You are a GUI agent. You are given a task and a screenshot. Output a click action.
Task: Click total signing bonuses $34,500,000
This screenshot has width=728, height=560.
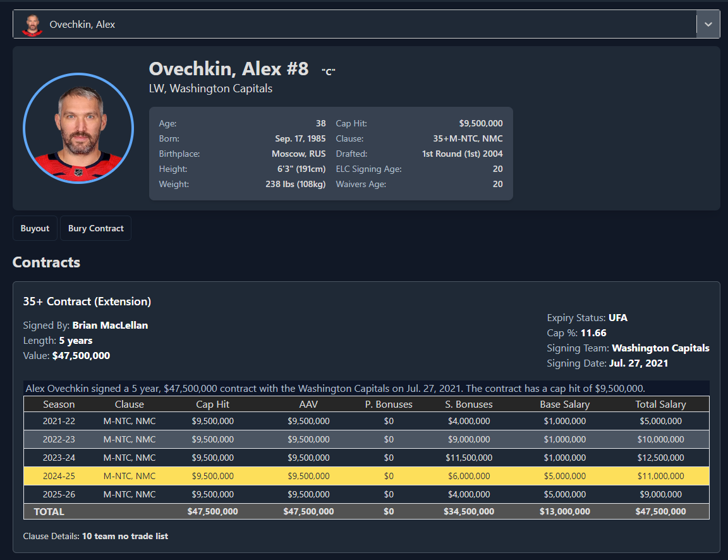point(469,512)
